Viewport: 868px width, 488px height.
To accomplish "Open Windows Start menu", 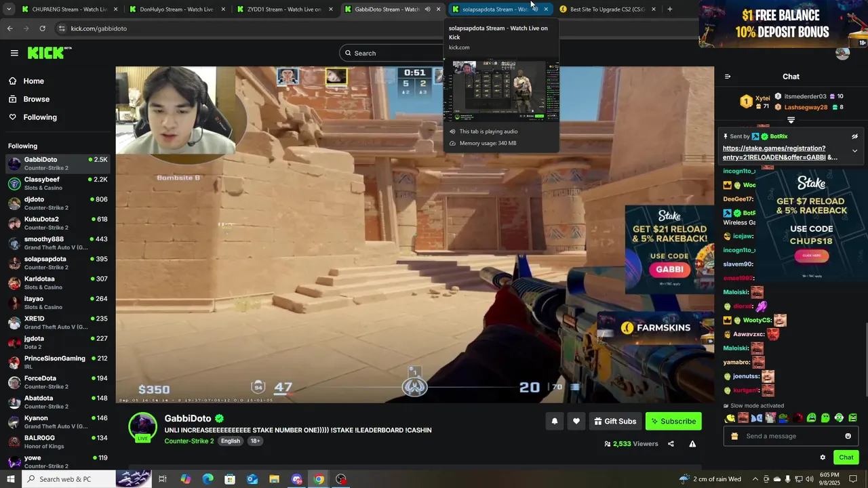I will click(x=10, y=479).
